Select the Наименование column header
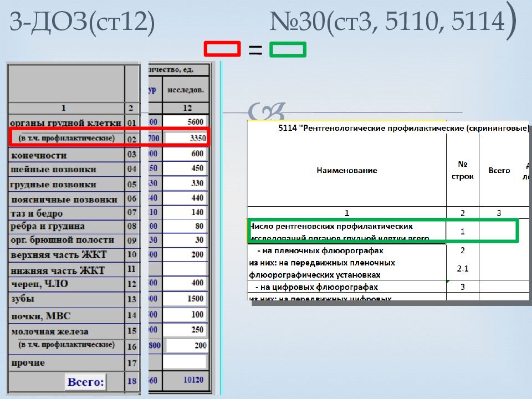Viewport: 532px width, 399px height. (347, 170)
